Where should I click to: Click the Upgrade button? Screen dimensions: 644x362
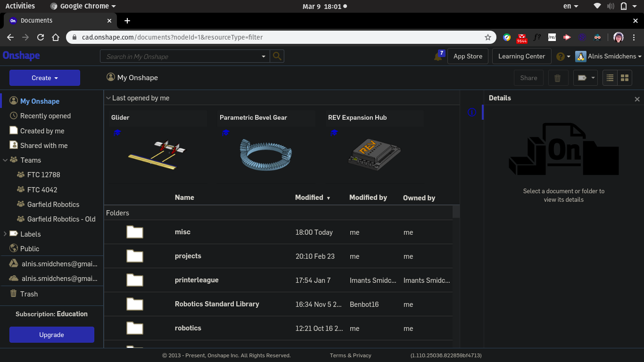click(x=52, y=335)
